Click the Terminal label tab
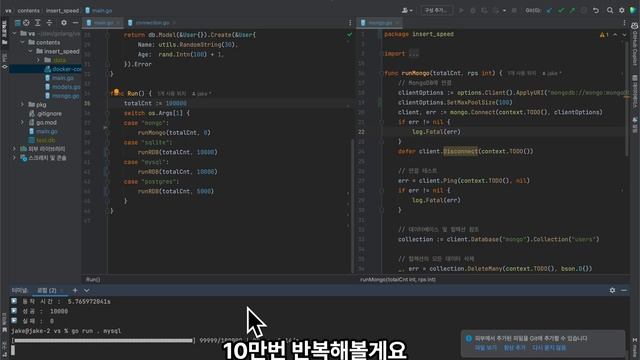 pyautogui.click(x=20, y=290)
